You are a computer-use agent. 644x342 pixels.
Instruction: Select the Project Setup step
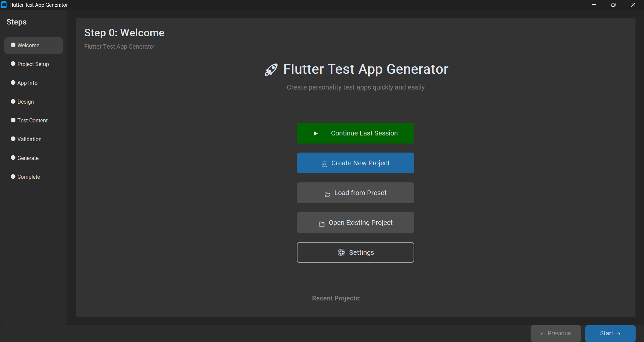click(x=33, y=64)
